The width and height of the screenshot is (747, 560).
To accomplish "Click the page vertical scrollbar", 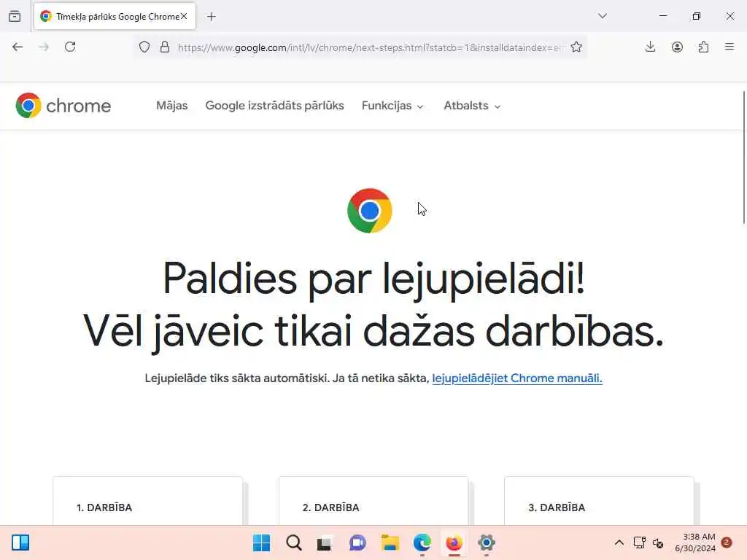I will coord(743,157).
